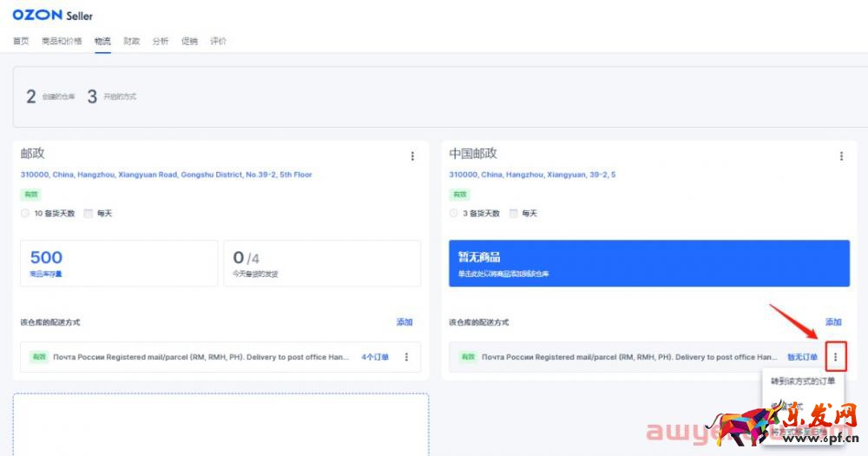Screen dimensions: 868x456
Task: Go to the 首页 tab
Action: [x=21, y=41]
